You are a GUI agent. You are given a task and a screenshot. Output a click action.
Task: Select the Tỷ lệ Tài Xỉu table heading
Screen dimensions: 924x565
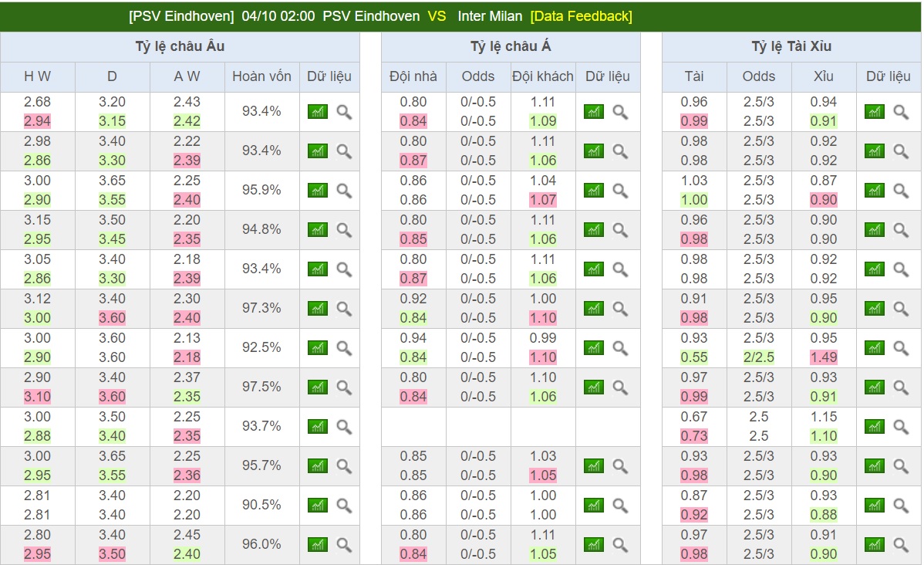point(791,46)
